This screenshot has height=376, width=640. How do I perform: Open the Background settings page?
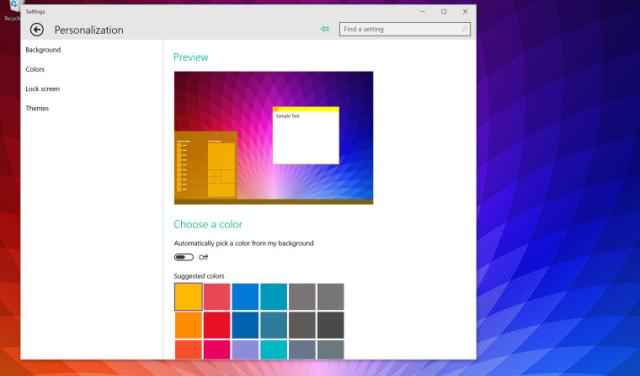tap(43, 50)
